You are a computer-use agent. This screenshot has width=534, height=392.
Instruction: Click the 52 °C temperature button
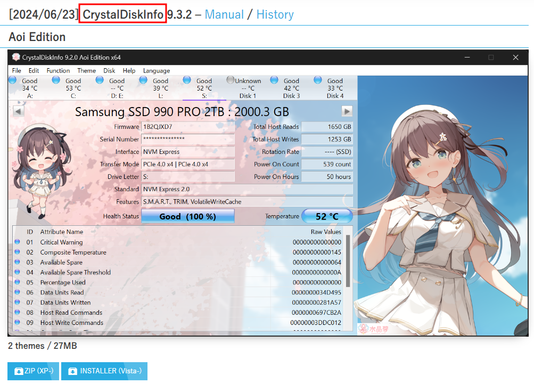(327, 216)
